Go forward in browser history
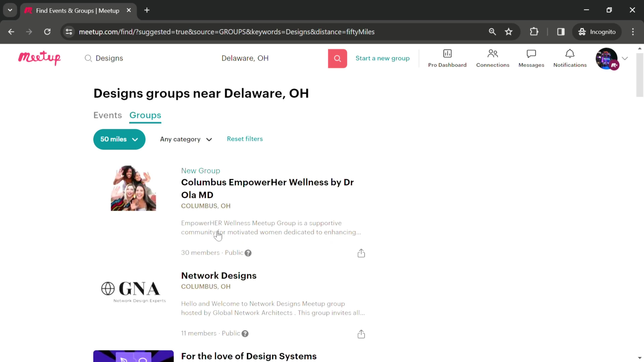 tap(29, 32)
